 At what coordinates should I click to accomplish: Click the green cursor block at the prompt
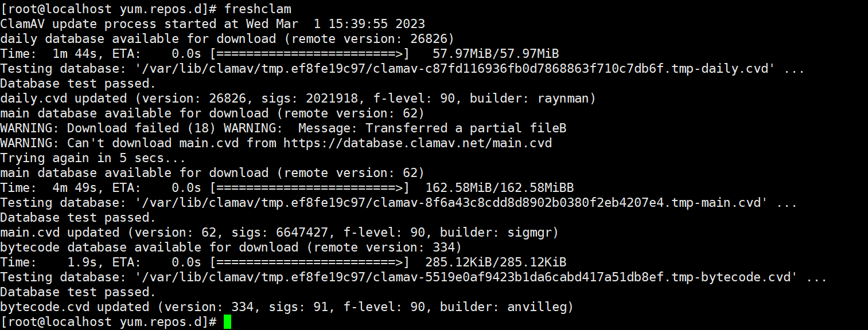coord(228,322)
